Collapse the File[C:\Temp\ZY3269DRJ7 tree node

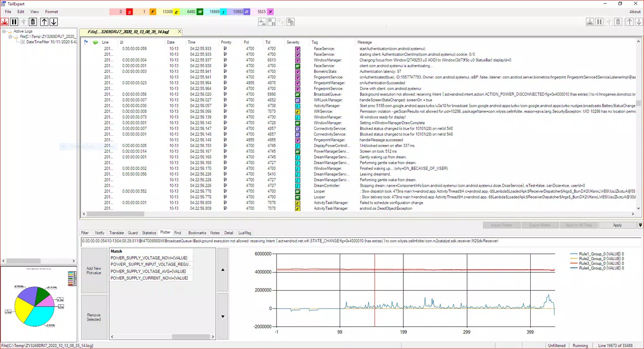pyautogui.click(x=11, y=37)
